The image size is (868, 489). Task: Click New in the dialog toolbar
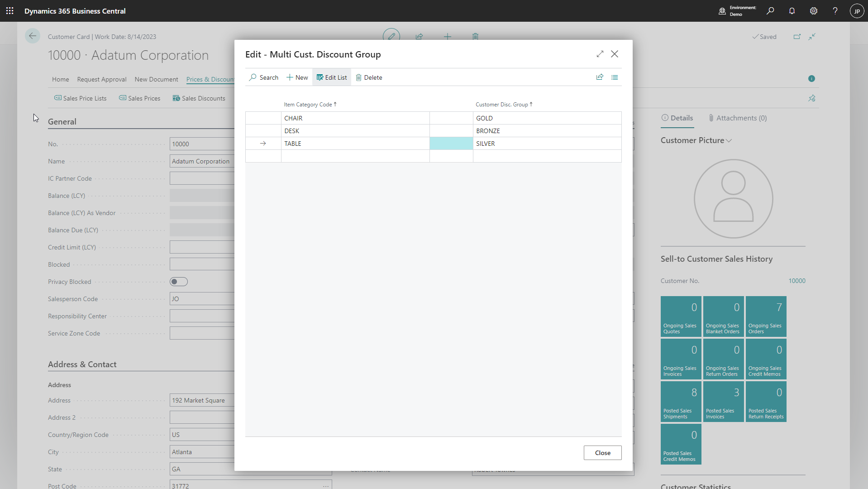point(297,77)
